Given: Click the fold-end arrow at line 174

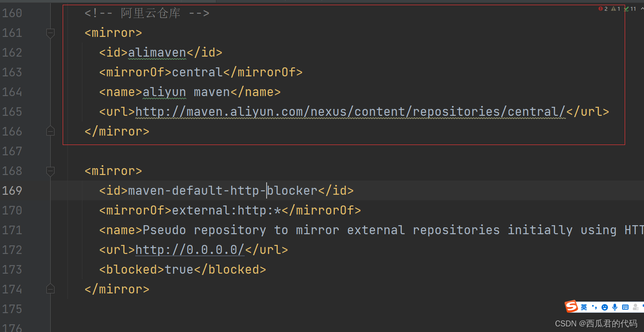Looking at the screenshot, I should point(50,289).
